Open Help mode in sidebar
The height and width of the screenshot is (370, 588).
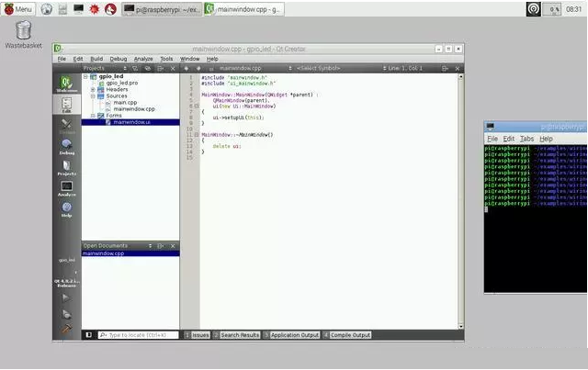click(66, 209)
